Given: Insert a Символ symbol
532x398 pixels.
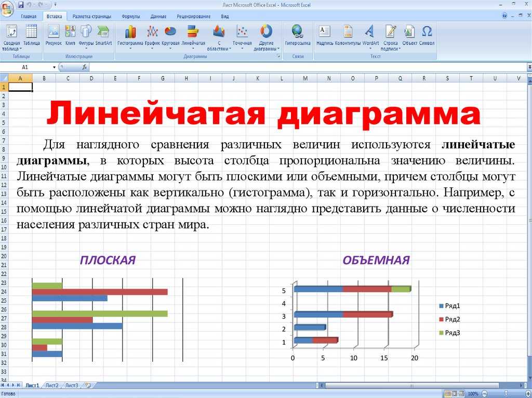Looking at the screenshot, I should pyautogui.click(x=427, y=35).
